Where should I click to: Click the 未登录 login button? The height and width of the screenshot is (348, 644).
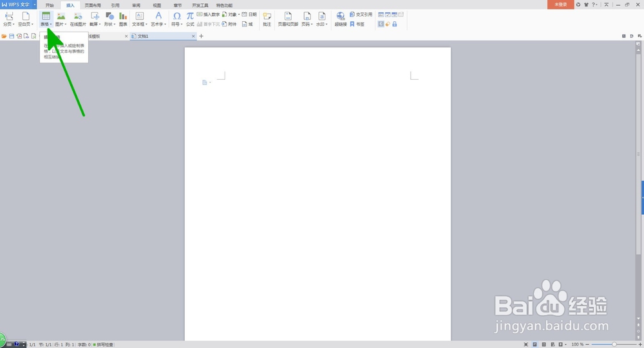(x=561, y=5)
